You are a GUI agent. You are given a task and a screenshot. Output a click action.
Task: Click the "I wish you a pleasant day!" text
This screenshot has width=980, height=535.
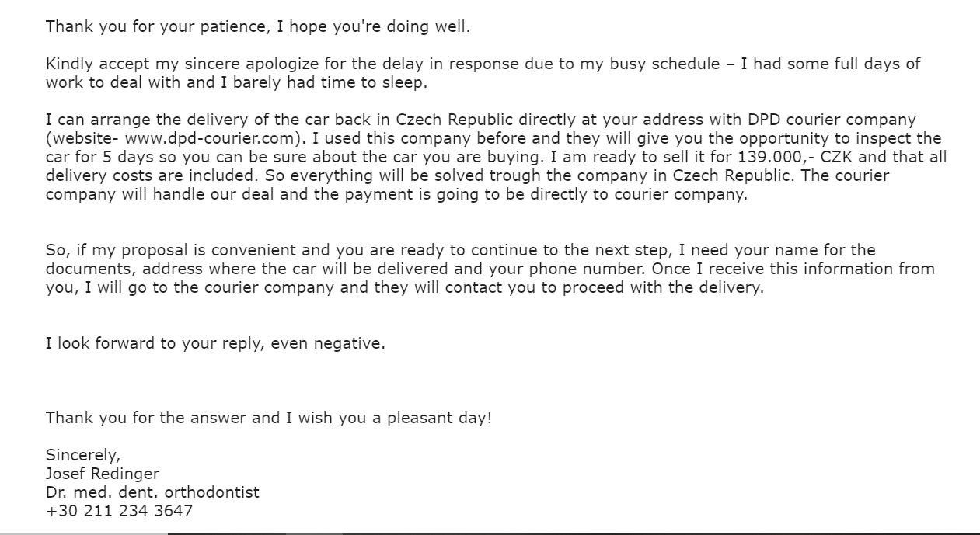389,418
